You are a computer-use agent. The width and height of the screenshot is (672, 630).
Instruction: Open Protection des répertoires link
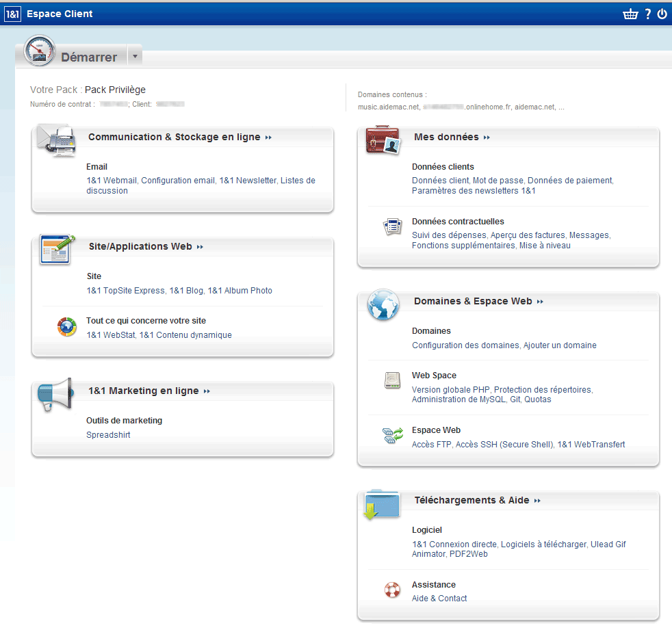(x=543, y=390)
